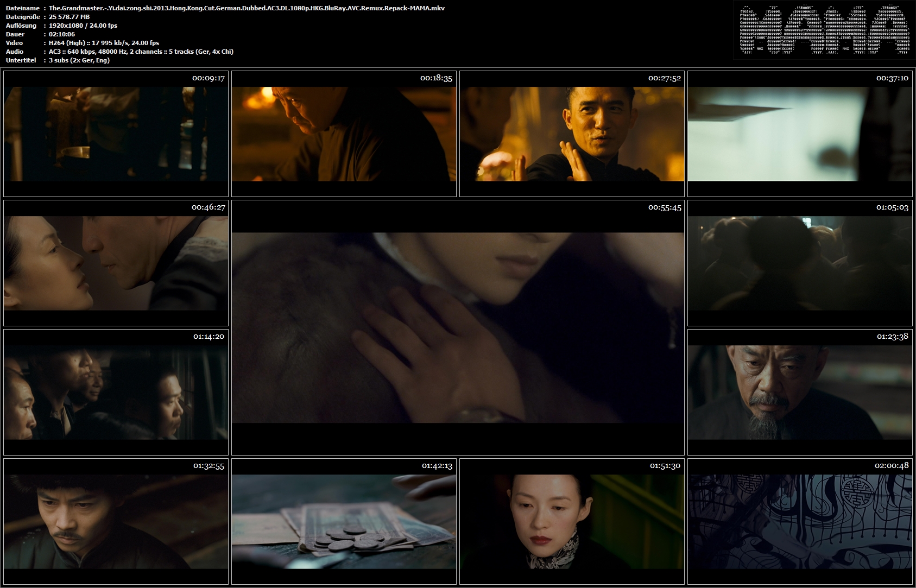916x588 pixels.
Task: Open the thumbnail at timestamp 00:37:10
Action: coord(800,134)
